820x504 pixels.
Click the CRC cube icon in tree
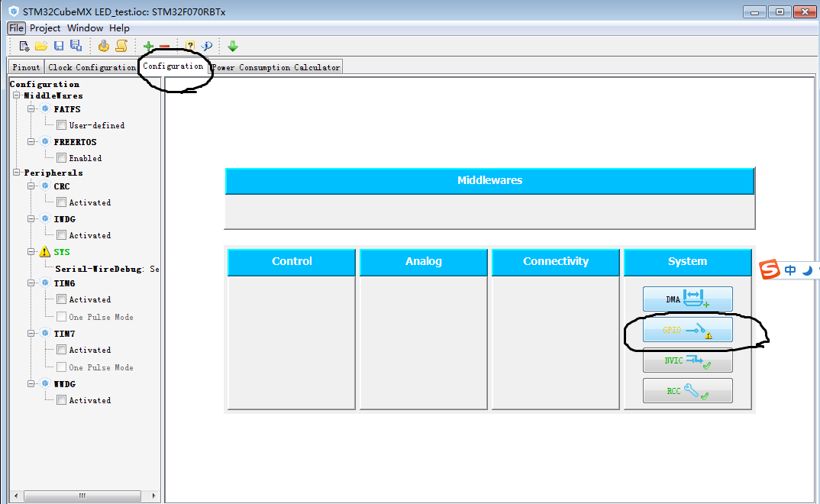[46, 186]
